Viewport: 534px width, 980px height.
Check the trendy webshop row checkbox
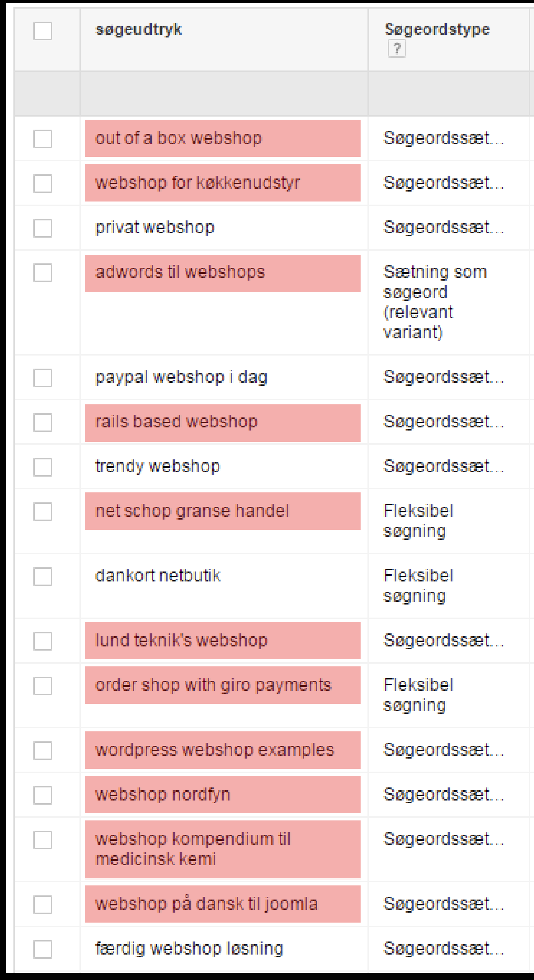click(43, 467)
